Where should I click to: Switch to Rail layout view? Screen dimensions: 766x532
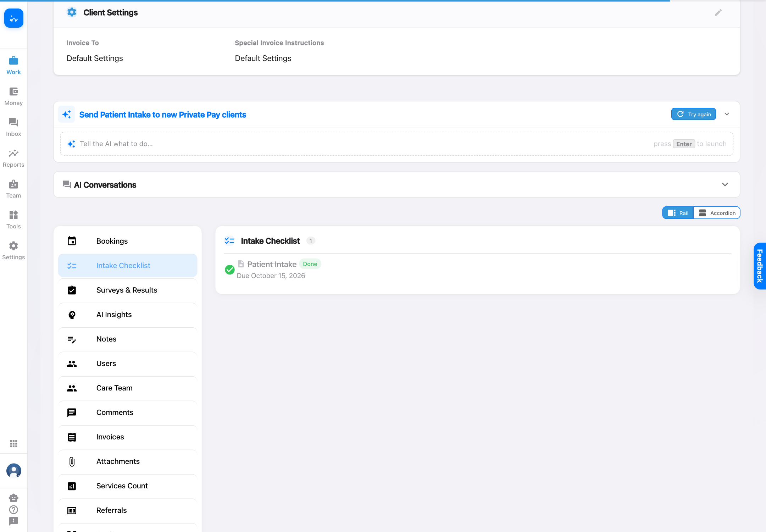(x=678, y=213)
